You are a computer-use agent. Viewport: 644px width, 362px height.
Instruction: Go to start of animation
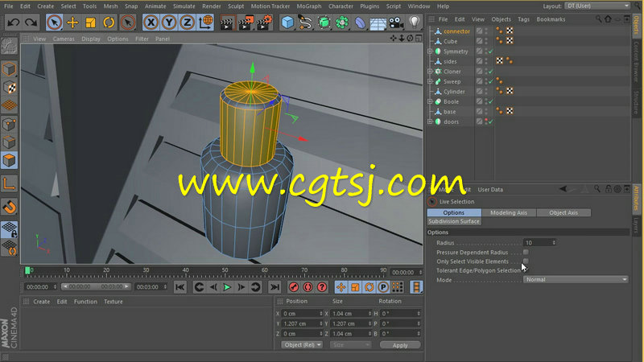(180, 287)
